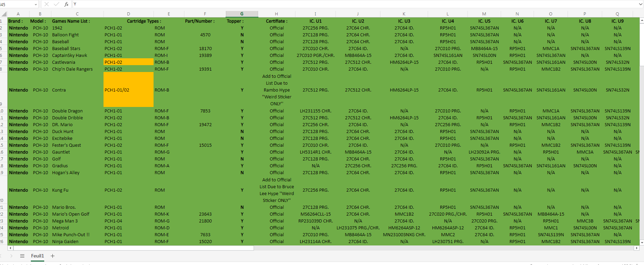Expand the formula bar with chevron
Image resolution: width=644 pixels, height=265 pixels.
641,4
